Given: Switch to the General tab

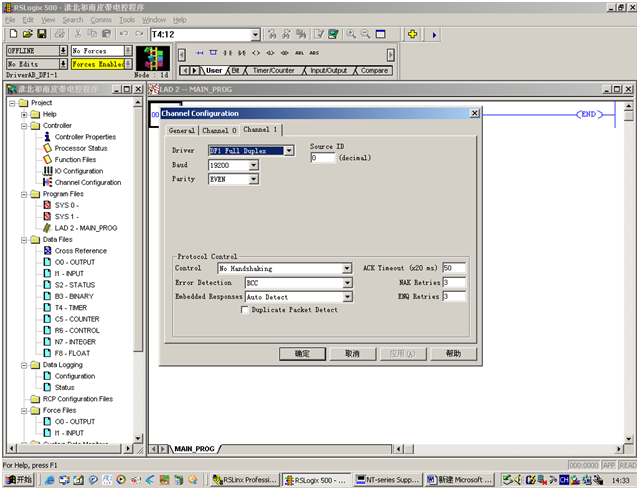Looking at the screenshot, I should point(182,130).
